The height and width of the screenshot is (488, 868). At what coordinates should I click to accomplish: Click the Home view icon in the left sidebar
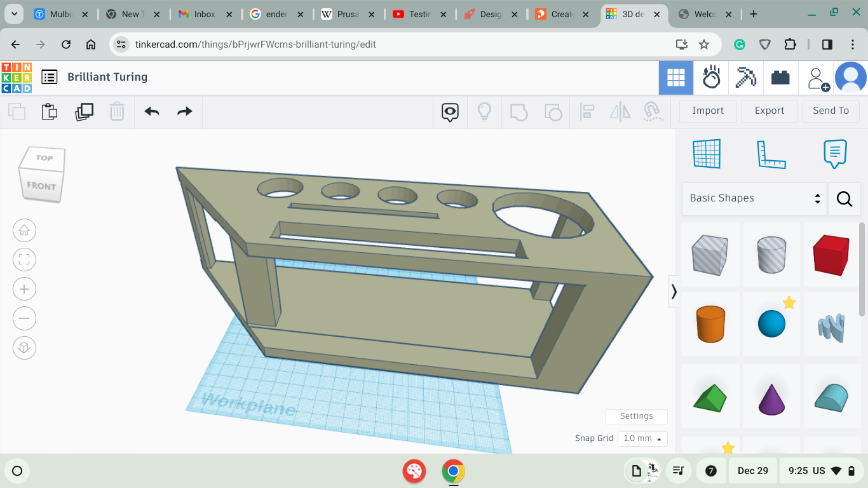(24, 230)
